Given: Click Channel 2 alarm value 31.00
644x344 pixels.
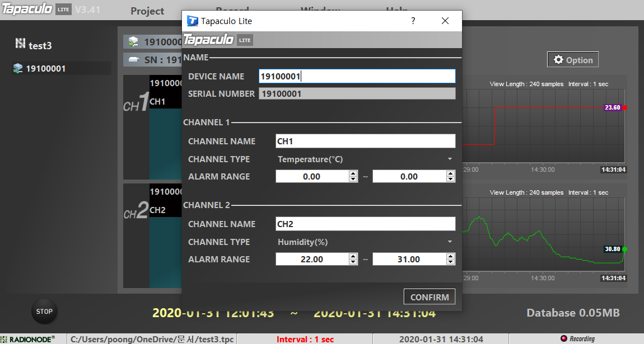Looking at the screenshot, I should click(409, 259).
